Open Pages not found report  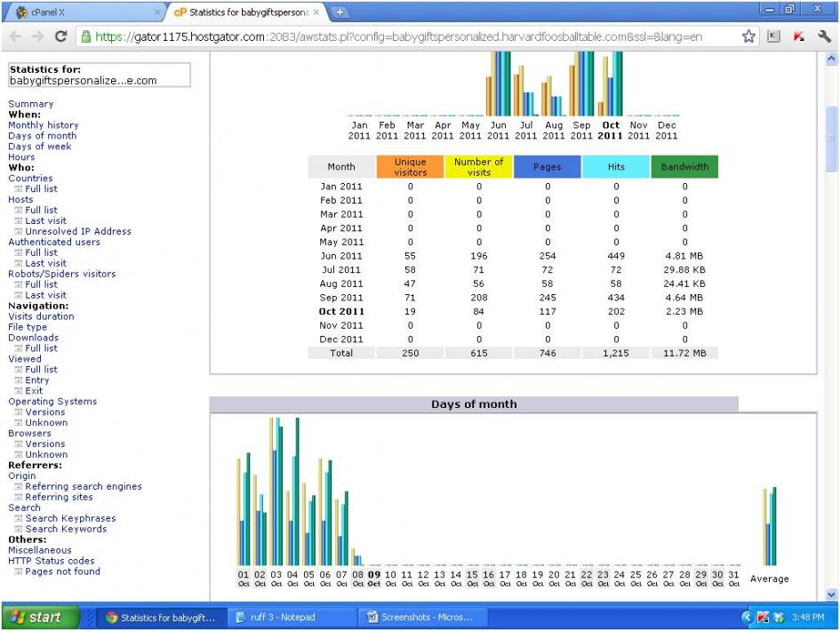(62, 572)
